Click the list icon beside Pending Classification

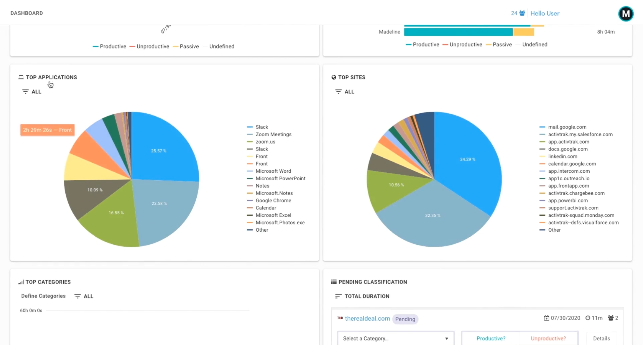point(334,282)
